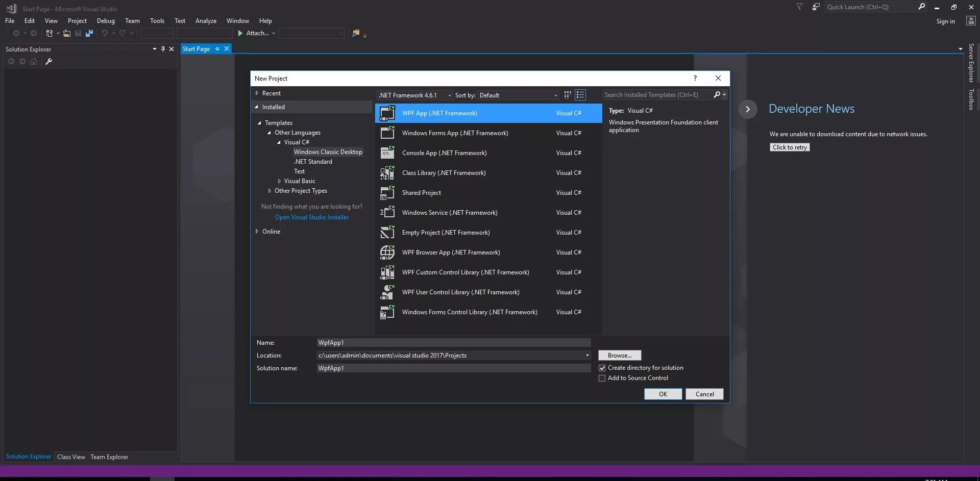Click the project Name input field

click(x=454, y=343)
